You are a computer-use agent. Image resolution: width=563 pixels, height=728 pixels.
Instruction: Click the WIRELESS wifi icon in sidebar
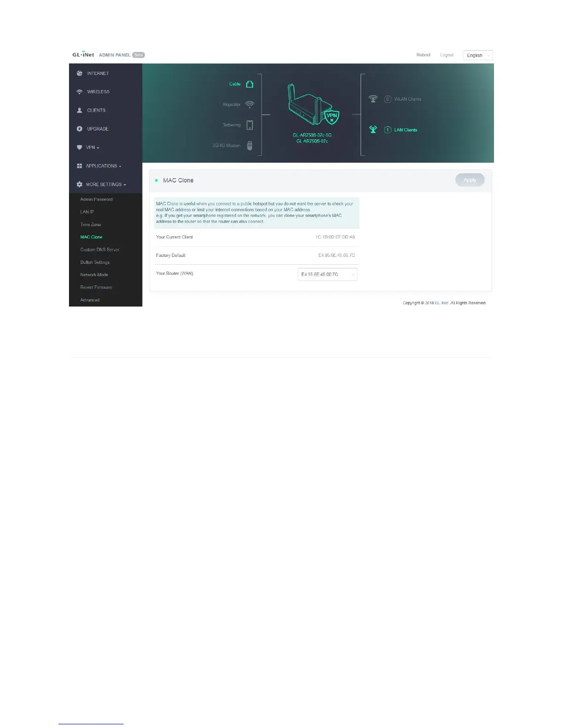(x=80, y=92)
